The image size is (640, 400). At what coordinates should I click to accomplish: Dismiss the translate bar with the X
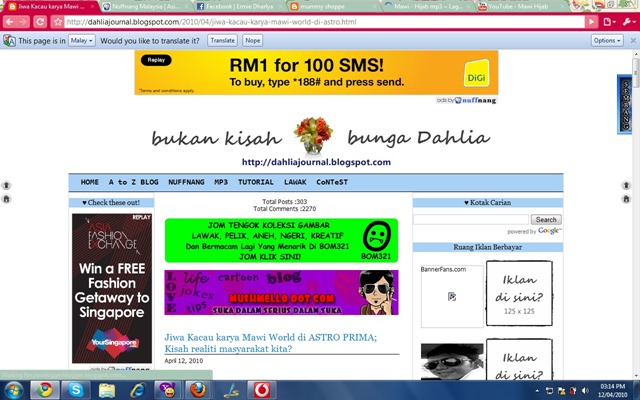click(633, 40)
